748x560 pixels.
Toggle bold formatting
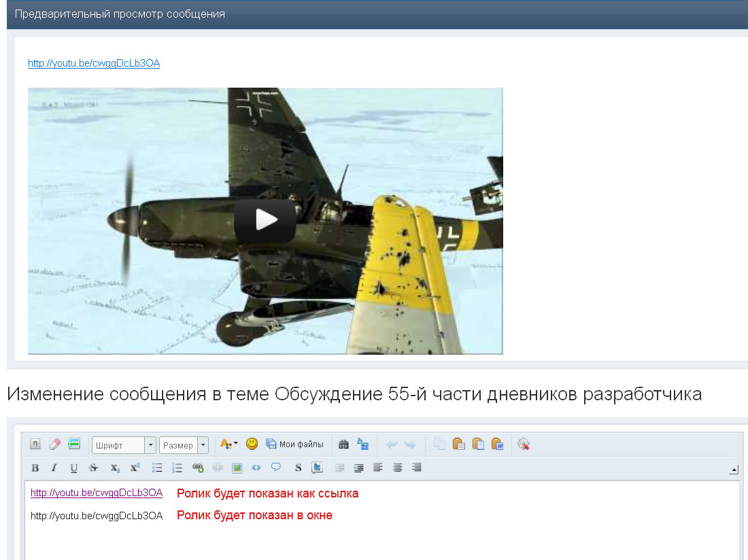tap(35, 468)
